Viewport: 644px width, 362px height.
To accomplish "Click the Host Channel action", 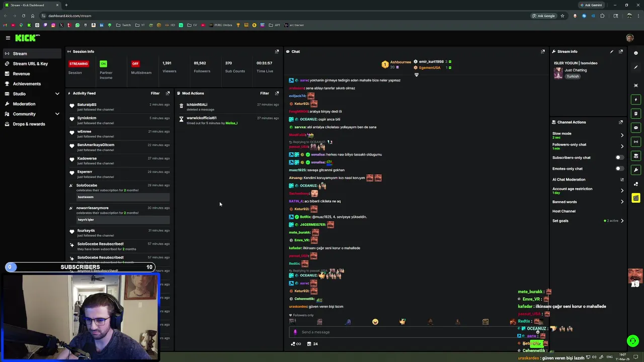I will pyautogui.click(x=563, y=211).
